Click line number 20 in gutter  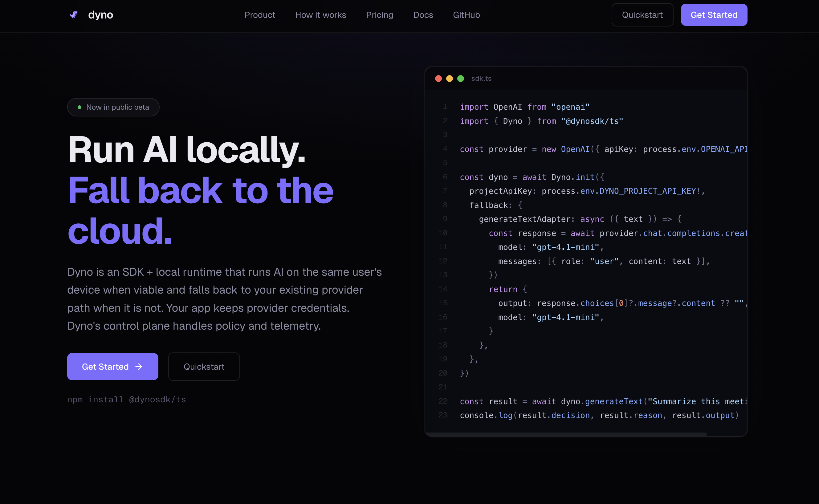coord(443,373)
